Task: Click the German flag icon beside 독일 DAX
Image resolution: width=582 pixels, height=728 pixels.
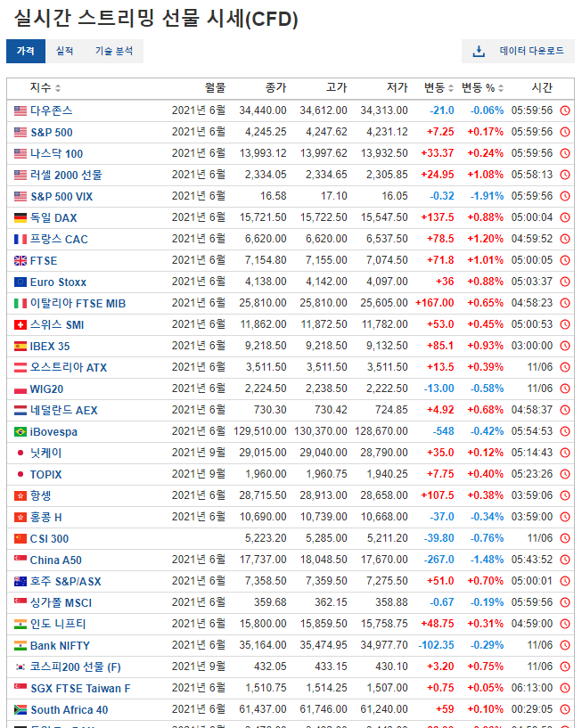Action: [x=20, y=217]
